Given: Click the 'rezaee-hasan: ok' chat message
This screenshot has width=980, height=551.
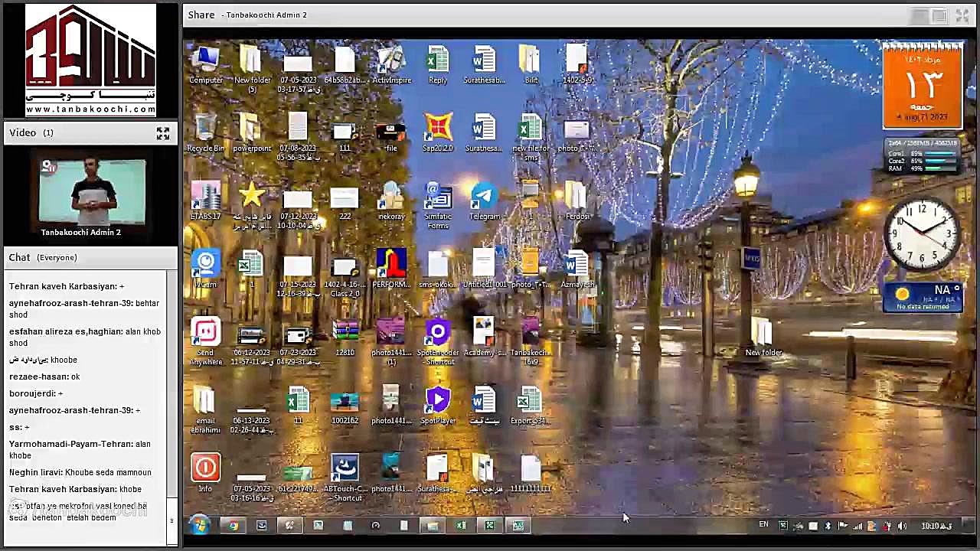Looking at the screenshot, I should [44, 377].
